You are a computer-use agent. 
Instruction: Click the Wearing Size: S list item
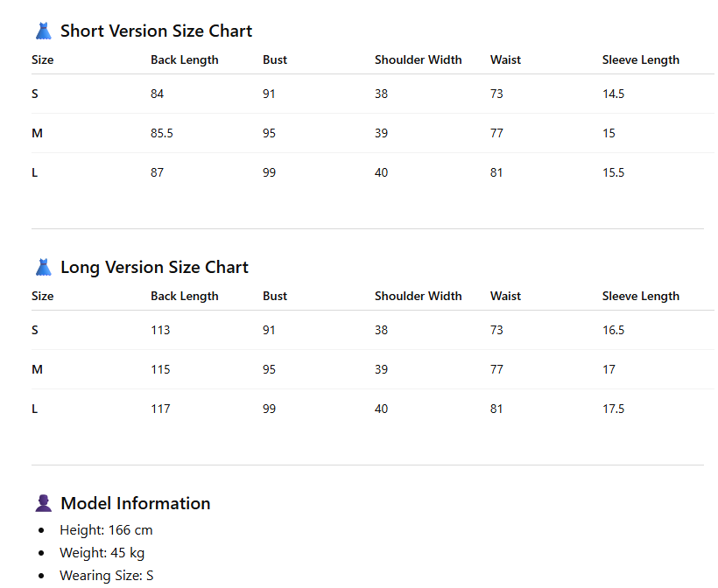[x=107, y=575]
